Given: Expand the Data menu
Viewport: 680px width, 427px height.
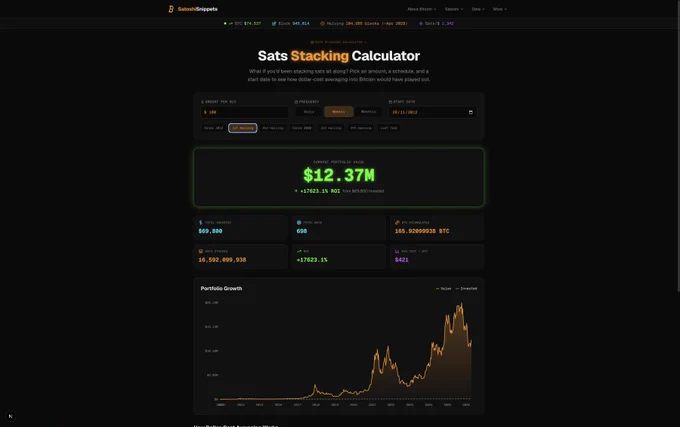Looking at the screenshot, I should point(478,9).
